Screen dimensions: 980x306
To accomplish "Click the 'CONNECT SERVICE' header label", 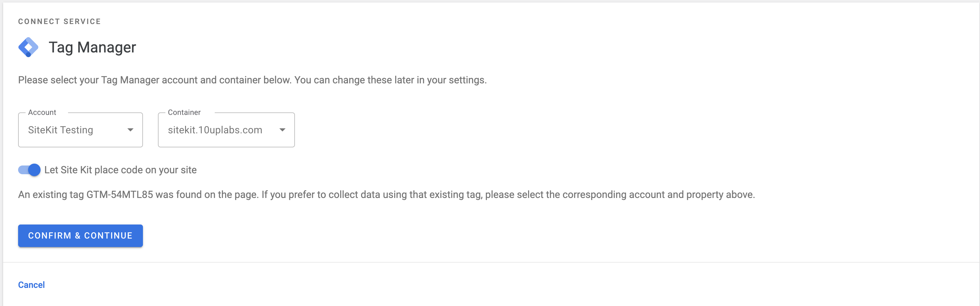I will (x=59, y=21).
